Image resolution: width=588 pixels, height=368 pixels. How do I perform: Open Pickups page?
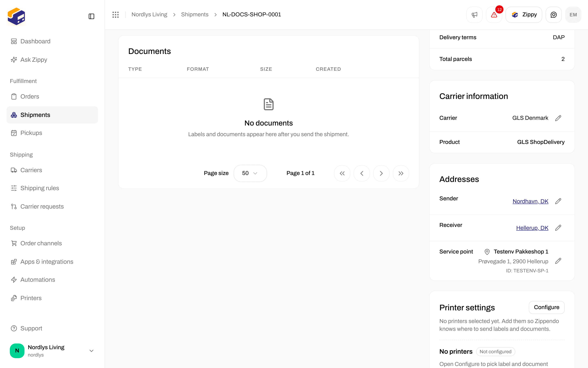pos(52,133)
